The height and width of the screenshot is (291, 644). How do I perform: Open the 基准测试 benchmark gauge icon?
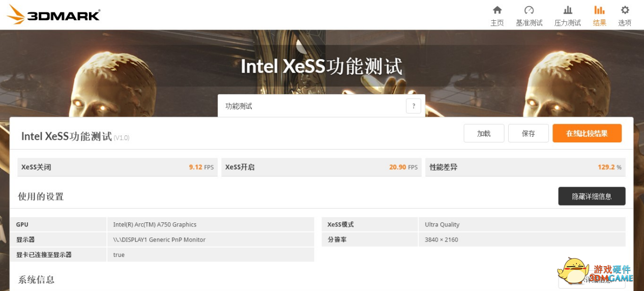[529, 10]
